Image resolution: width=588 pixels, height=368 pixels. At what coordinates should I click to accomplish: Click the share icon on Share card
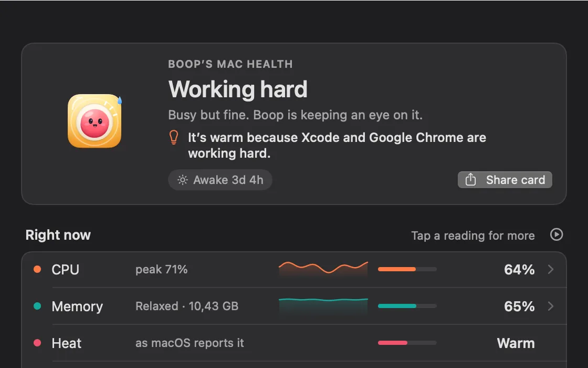click(x=470, y=179)
